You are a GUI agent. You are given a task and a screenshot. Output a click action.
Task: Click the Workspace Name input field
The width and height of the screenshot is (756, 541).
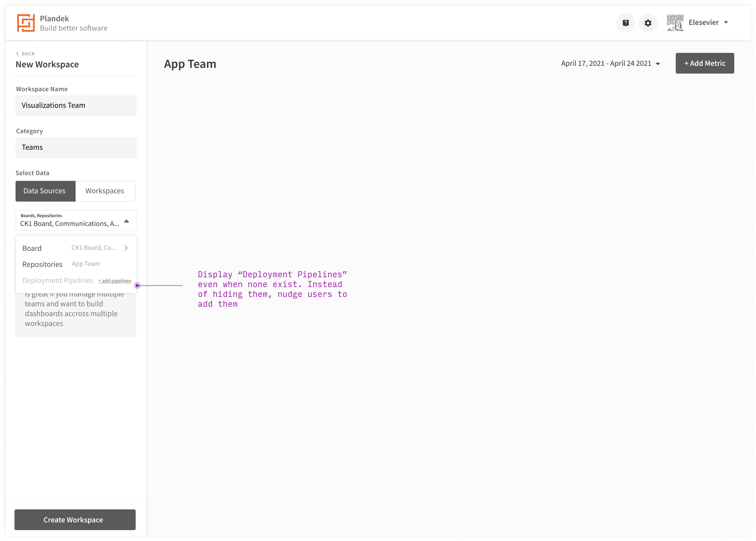(76, 106)
